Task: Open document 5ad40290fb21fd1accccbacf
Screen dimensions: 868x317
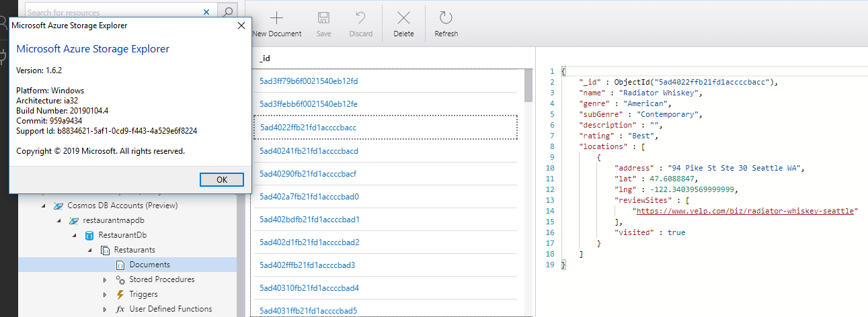Action: pyautogui.click(x=308, y=174)
